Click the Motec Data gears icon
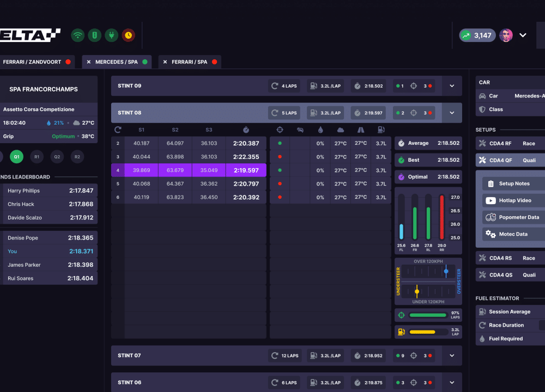This screenshot has height=392, width=545. click(490, 234)
